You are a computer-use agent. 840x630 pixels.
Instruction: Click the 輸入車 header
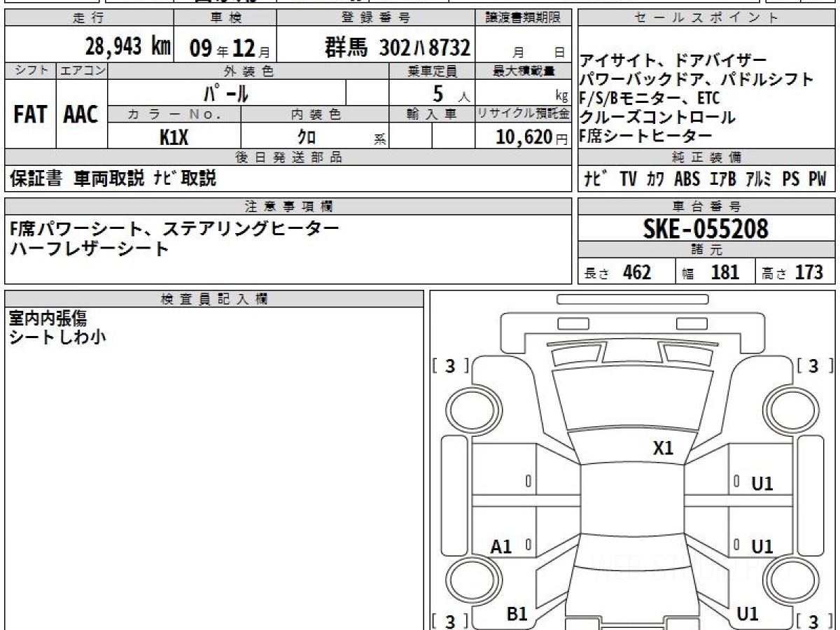click(432, 114)
